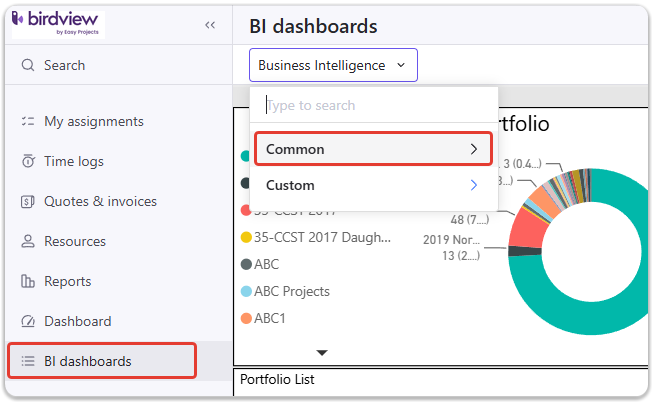Open the Business Intelligence dropdown
Viewport: 653px width, 403px height.
pyautogui.click(x=333, y=65)
